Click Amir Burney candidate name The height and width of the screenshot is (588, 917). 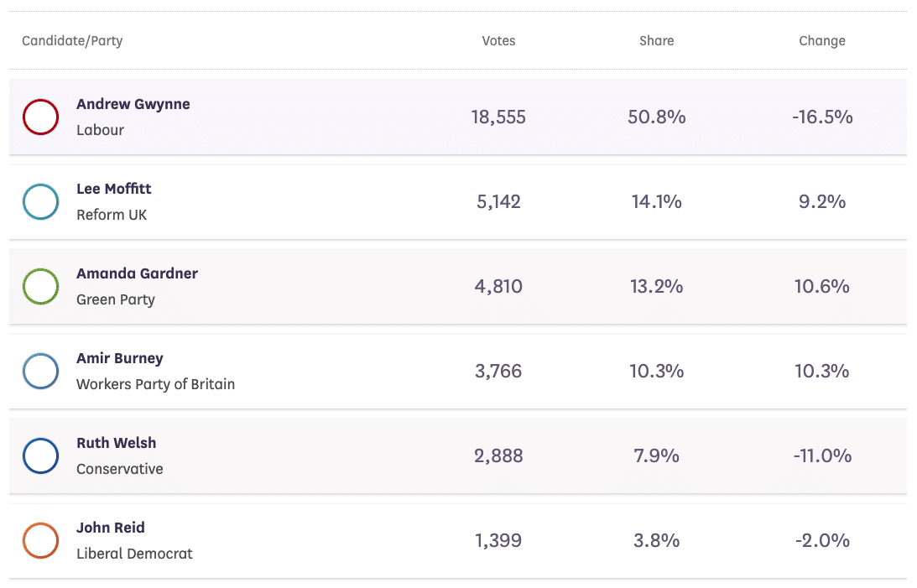point(119,358)
